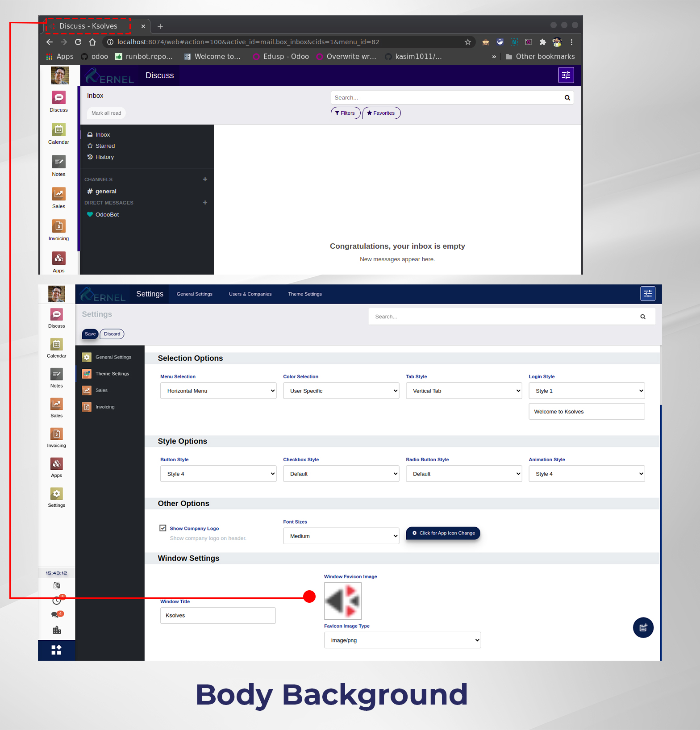The width and height of the screenshot is (700, 730).
Task: Open the Favicon Image Type dropdown
Action: click(402, 640)
